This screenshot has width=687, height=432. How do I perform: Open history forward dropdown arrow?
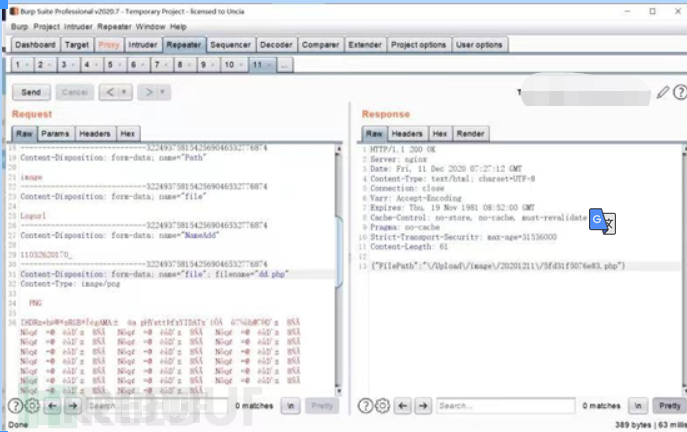click(162, 92)
